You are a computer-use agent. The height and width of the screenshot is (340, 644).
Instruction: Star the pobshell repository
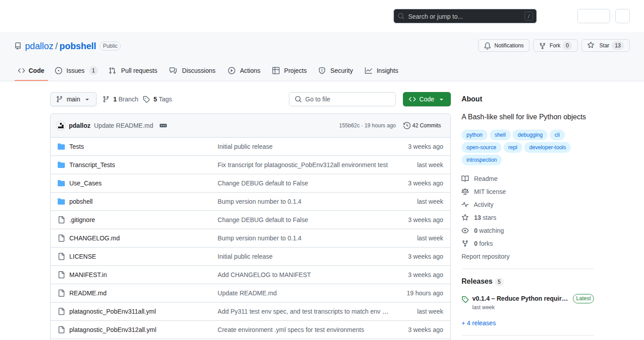(x=606, y=46)
